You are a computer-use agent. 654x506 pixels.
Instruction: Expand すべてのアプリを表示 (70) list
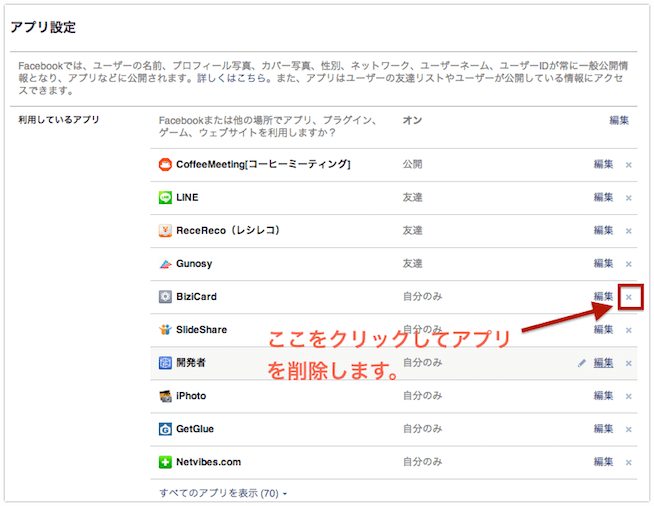tap(223, 493)
